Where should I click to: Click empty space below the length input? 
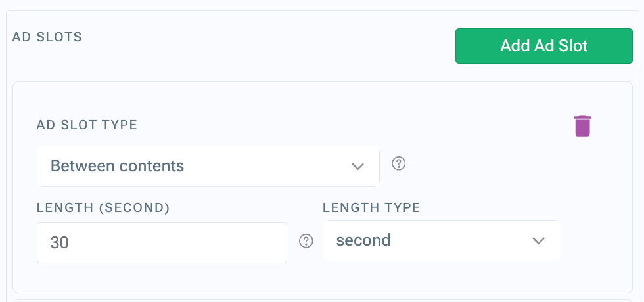coord(162,277)
